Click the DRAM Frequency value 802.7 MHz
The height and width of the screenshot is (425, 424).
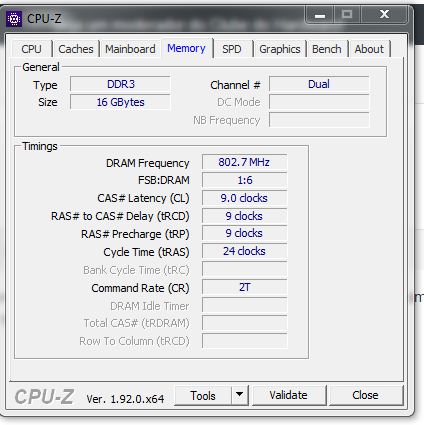tap(244, 162)
